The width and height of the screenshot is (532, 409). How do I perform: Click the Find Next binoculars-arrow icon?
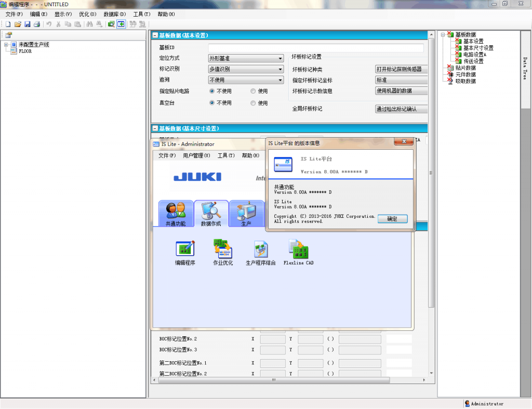point(99,24)
